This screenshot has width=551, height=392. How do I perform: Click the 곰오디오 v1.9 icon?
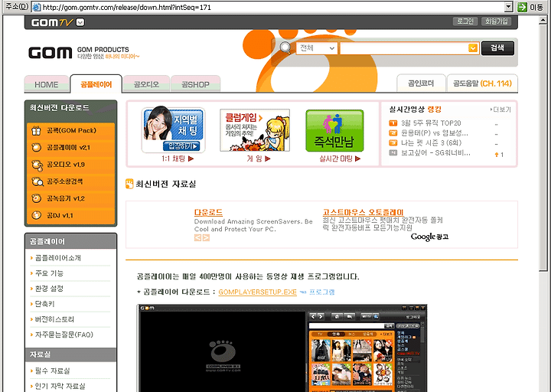(37, 165)
